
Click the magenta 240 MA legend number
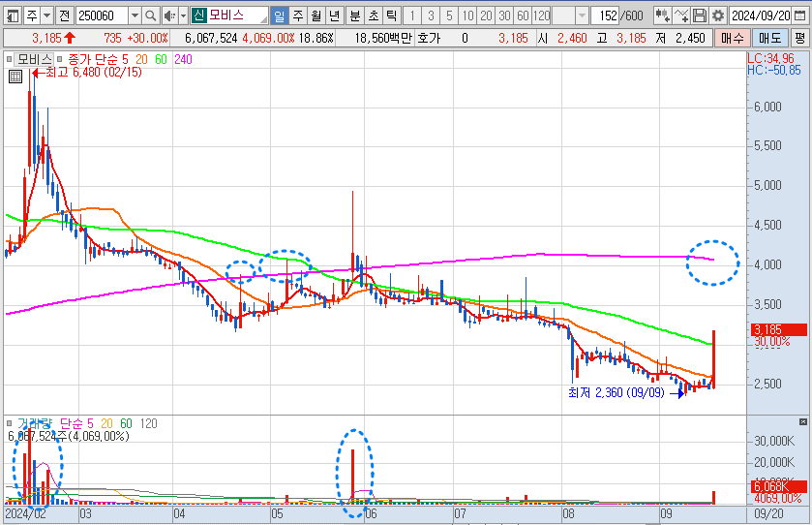(183, 59)
